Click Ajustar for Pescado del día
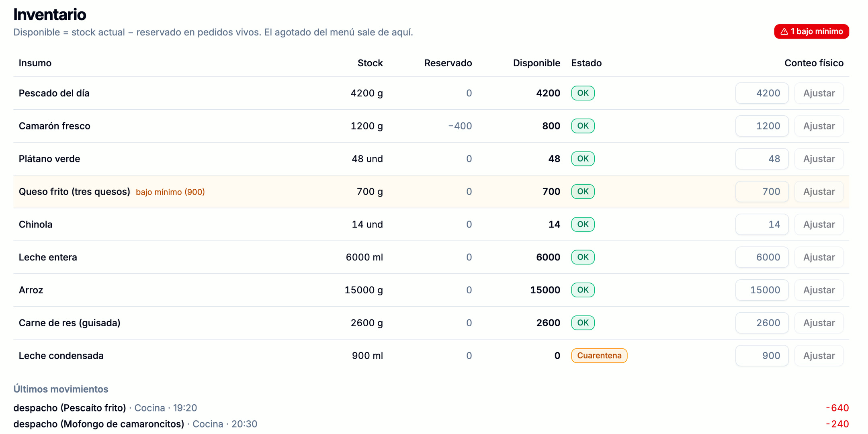The width and height of the screenshot is (868, 434). [x=819, y=93]
